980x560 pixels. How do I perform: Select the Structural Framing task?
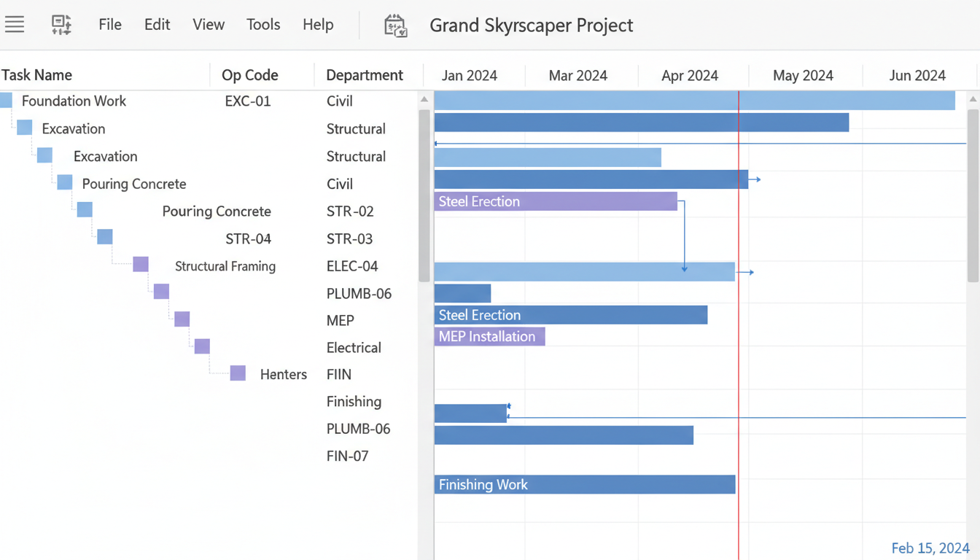point(225,266)
